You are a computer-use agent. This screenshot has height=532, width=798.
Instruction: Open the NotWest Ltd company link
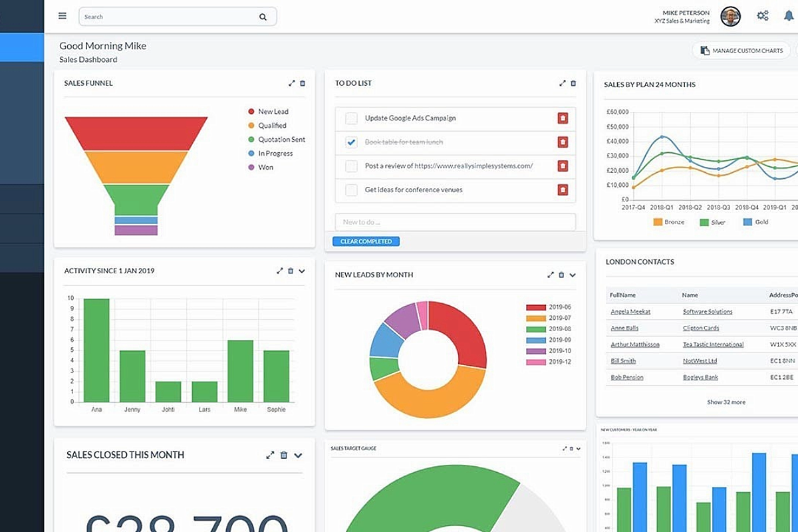pos(700,361)
